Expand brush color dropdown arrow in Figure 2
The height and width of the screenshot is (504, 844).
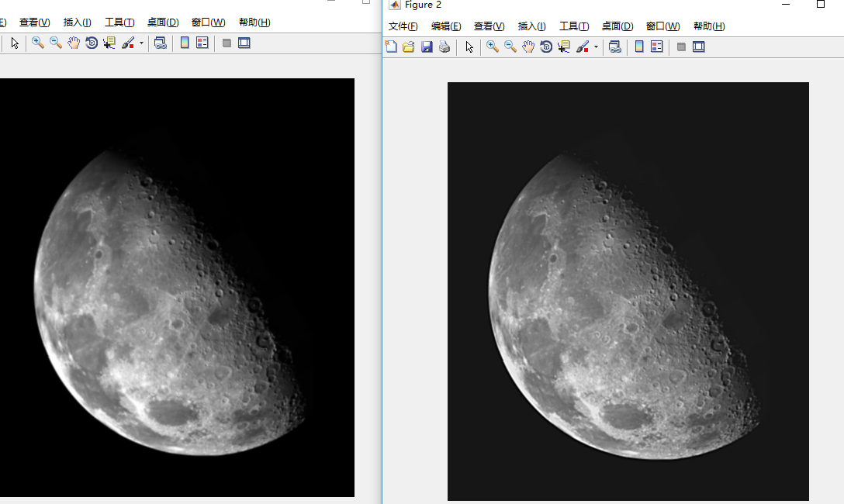pyautogui.click(x=596, y=47)
